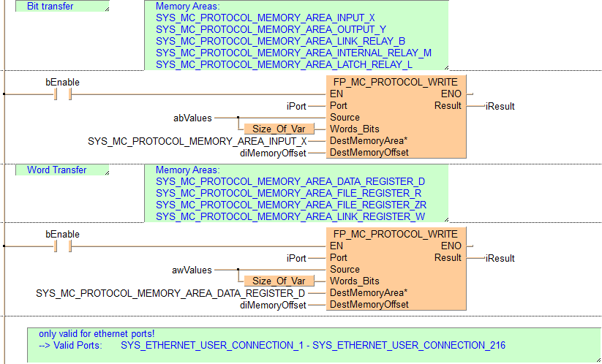Click the SYS_MC_PROTOCOL_MEMORY_AREA_INPUT_X input constant

[197, 141]
